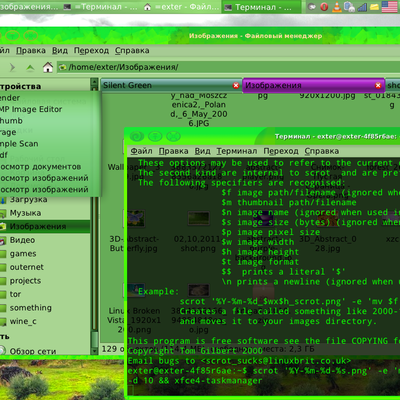This screenshot has width=400, height=400.
Task: Go forward with the grey arrow
Action: click(x=12, y=68)
